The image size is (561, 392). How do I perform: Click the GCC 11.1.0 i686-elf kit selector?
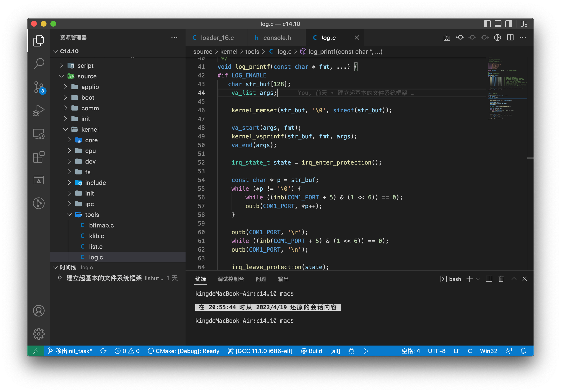260,351
